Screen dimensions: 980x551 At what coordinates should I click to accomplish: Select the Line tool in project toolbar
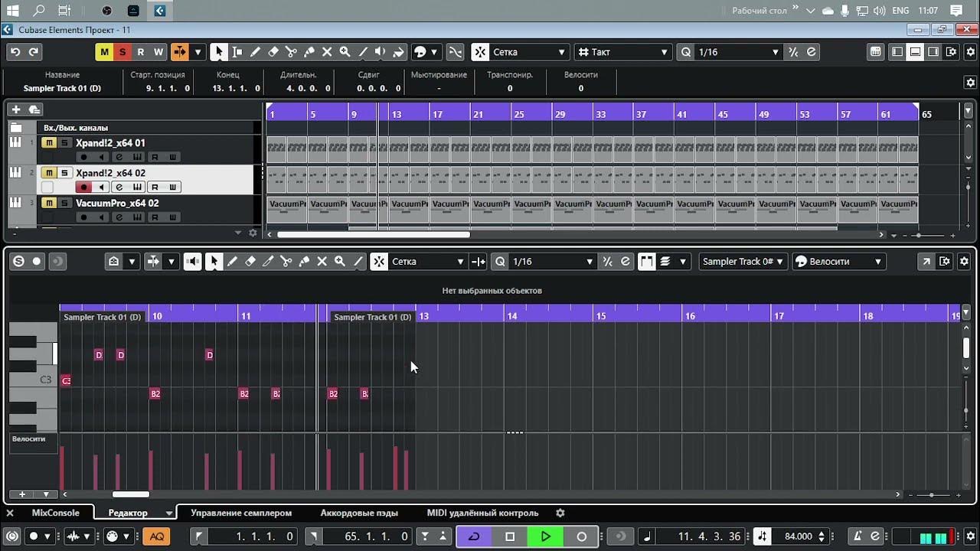363,52
